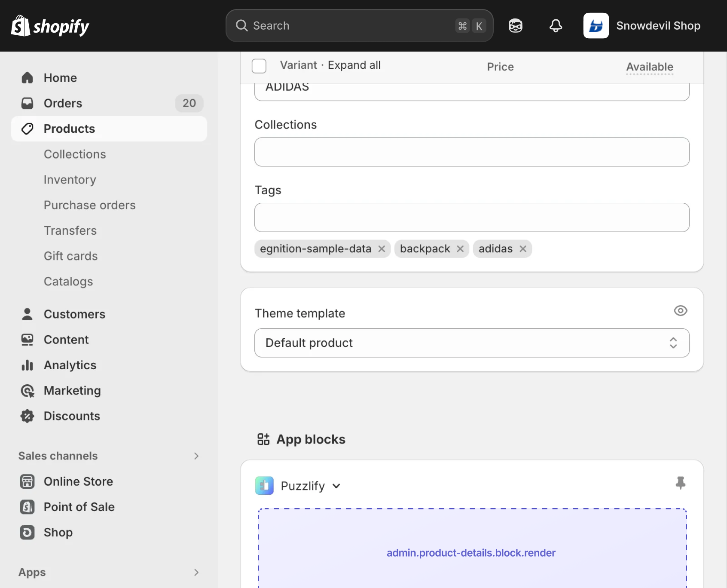This screenshot has width=727, height=588.
Task: Click the App blocks grid icon
Action: tap(263, 439)
